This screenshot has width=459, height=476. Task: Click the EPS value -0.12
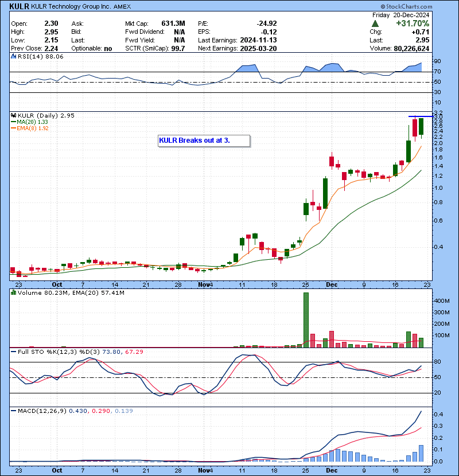269,32
